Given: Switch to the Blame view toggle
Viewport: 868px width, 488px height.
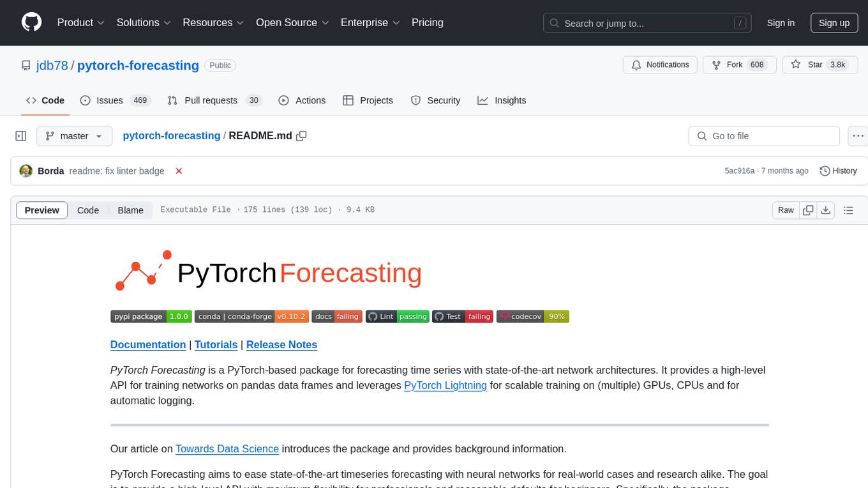Looking at the screenshot, I should [x=130, y=210].
